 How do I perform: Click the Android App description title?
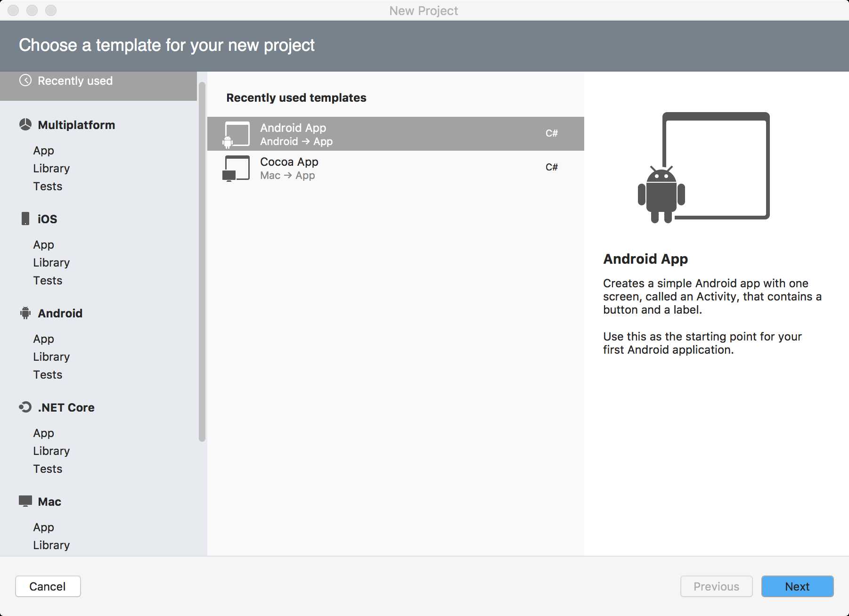click(x=645, y=259)
